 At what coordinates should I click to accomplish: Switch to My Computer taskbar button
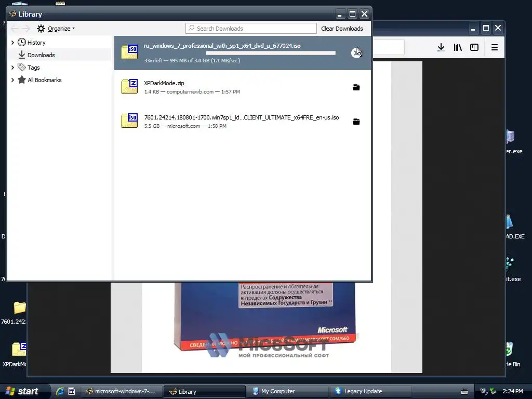[x=287, y=391]
